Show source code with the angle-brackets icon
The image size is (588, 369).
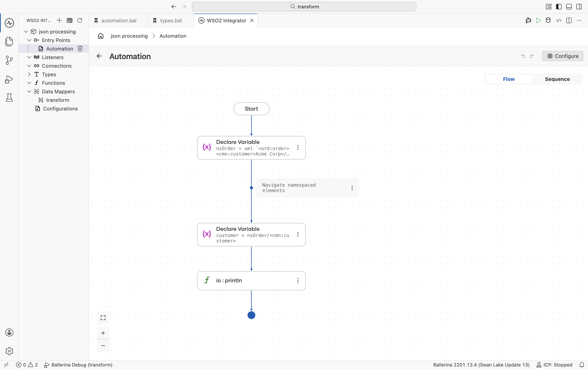tap(559, 20)
